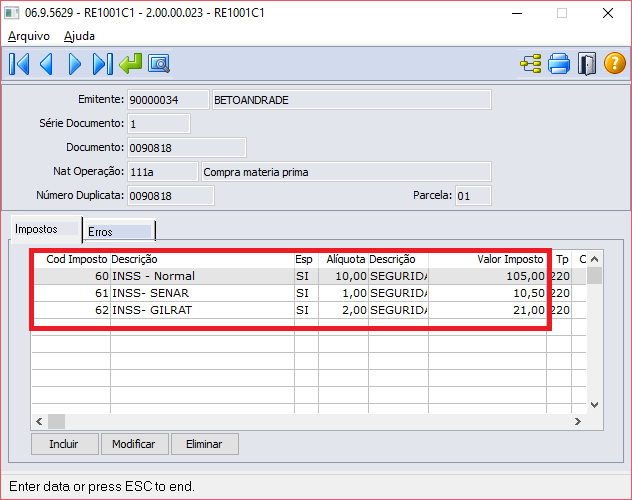This screenshot has width=632, height=500.
Task: Open the Ajuda menu
Action: [x=79, y=36]
